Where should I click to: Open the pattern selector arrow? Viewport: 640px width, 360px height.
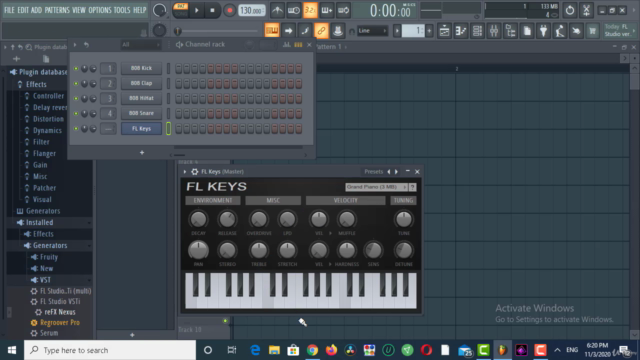(x=397, y=31)
